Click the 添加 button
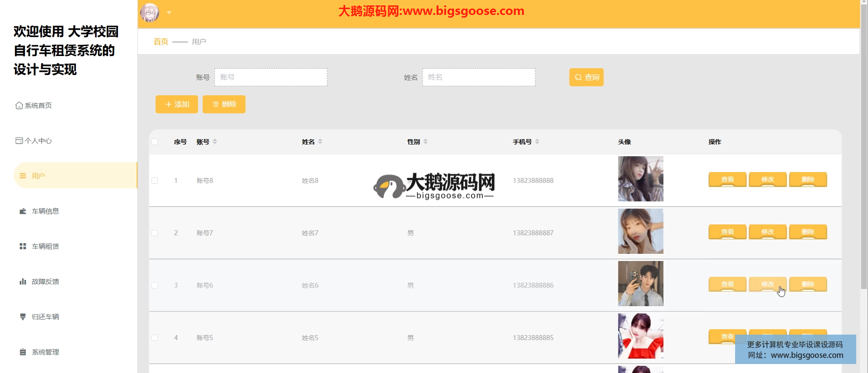868x373 pixels. [177, 104]
